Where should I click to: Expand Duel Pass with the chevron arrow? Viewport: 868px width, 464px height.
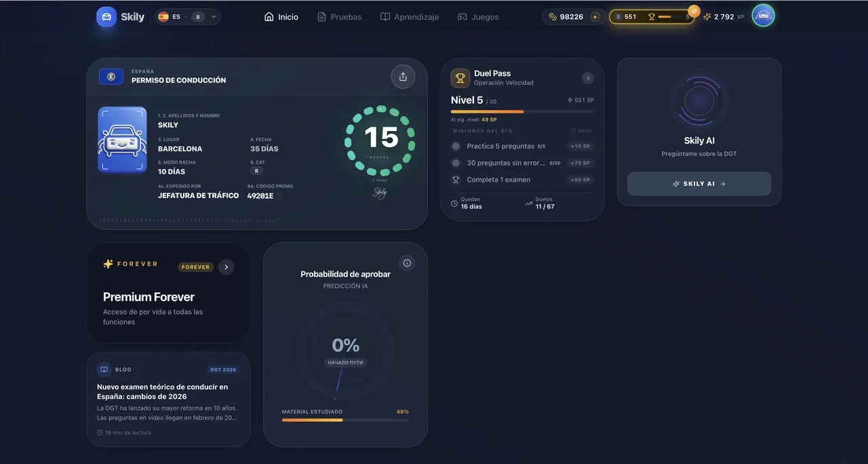click(x=588, y=78)
